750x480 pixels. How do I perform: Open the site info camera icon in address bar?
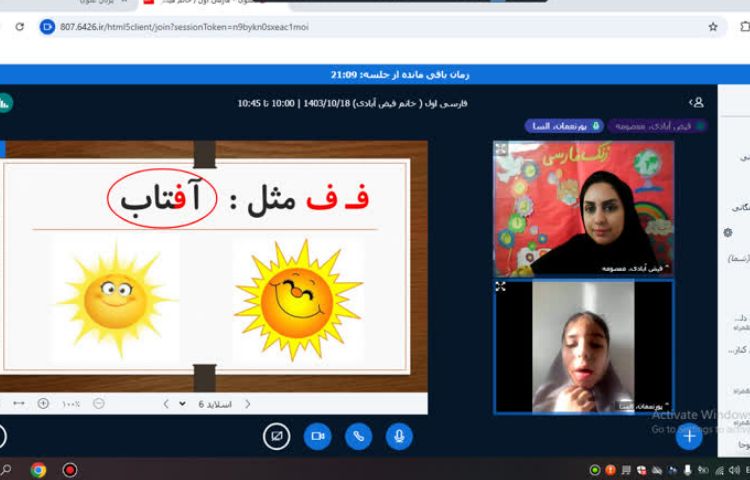coord(47,27)
